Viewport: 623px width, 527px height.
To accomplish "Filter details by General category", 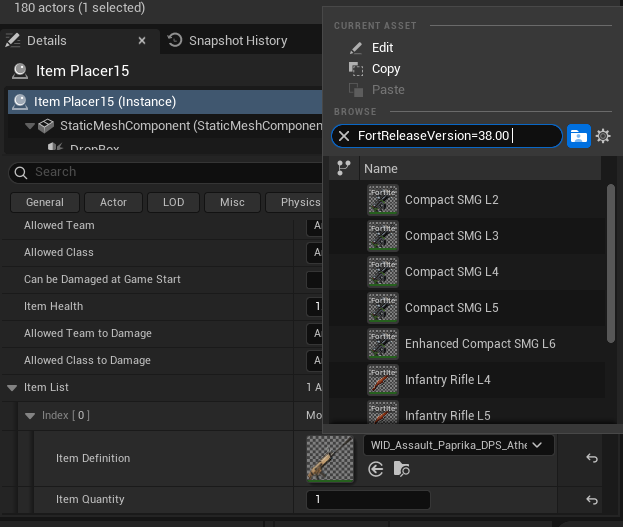I will [x=45, y=202].
